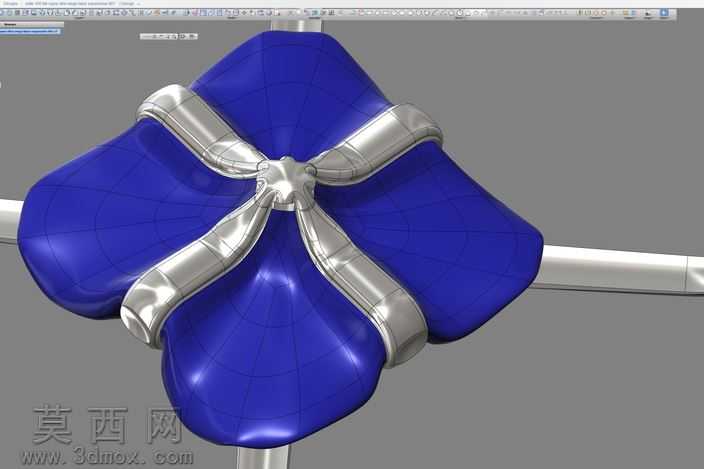Click the blue square icon at toolbar's right end

pyautogui.click(x=664, y=13)
